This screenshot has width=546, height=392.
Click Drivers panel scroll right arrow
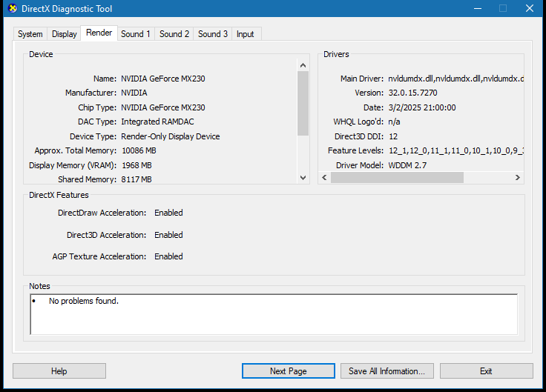[518, 177]
